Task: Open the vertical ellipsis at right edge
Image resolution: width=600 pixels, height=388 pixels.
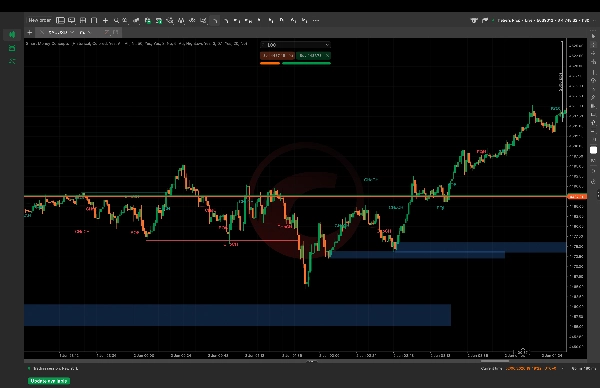Action: pyautogui.click(x=598, y=195)
